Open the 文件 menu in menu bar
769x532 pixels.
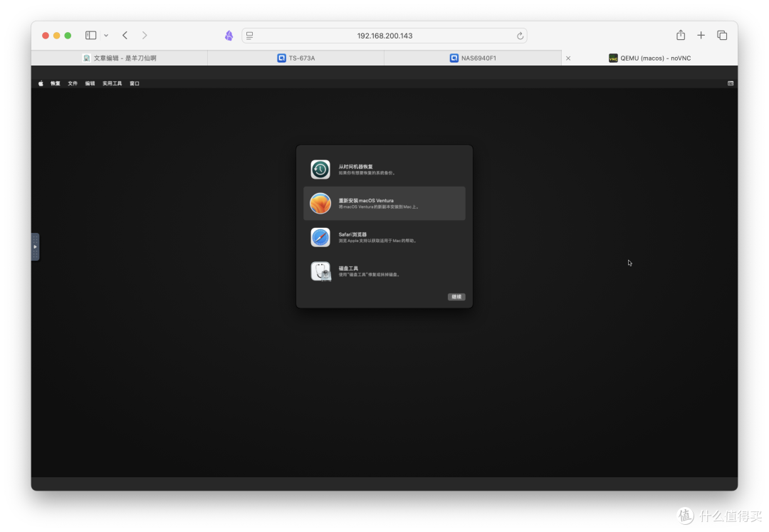73,83
